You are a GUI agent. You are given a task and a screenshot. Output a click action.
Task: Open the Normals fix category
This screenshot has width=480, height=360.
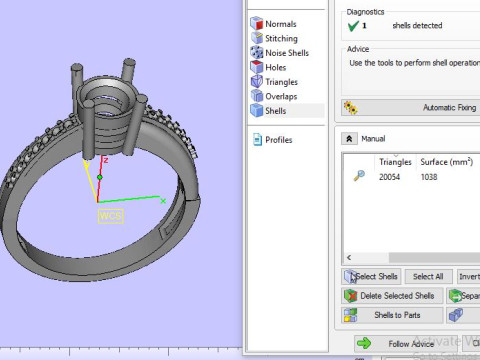click(x=280, y=24)
